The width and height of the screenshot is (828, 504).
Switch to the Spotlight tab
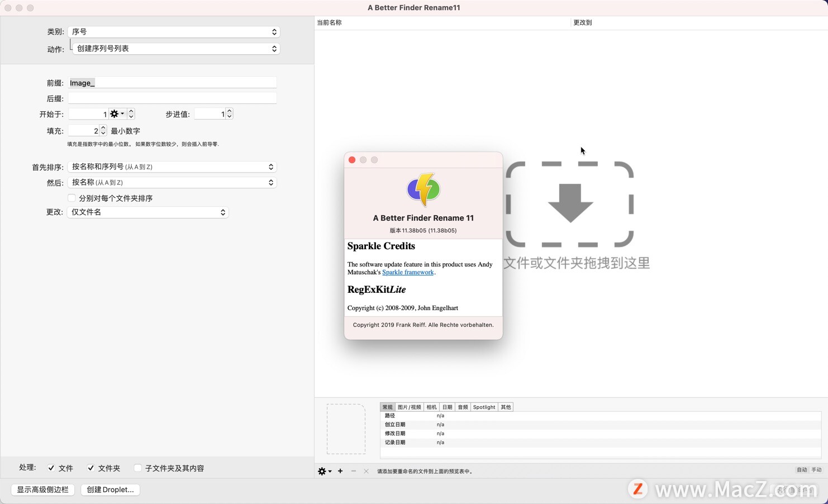(484, 407)
